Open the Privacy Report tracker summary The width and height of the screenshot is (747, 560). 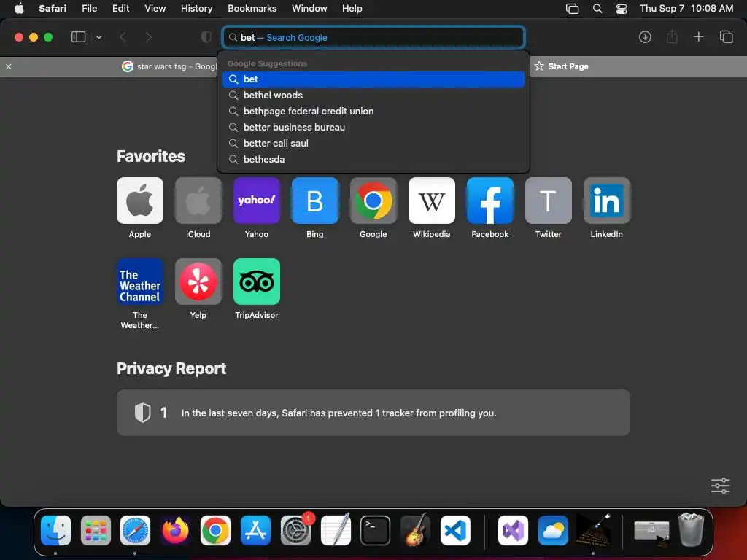pos(373,413)
